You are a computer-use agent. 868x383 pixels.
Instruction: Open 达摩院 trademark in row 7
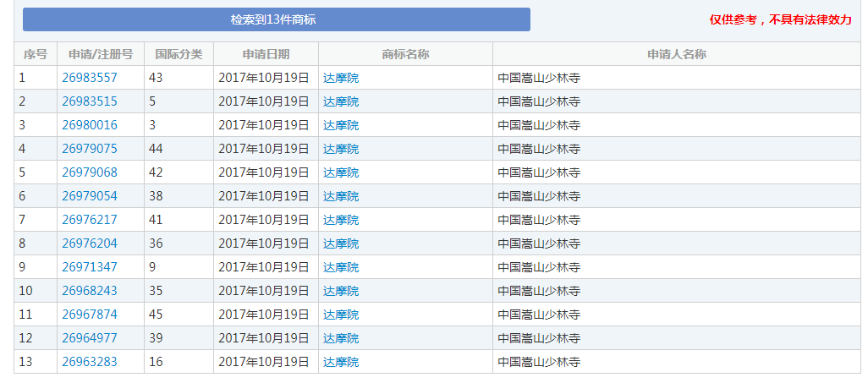coord(341,221)
